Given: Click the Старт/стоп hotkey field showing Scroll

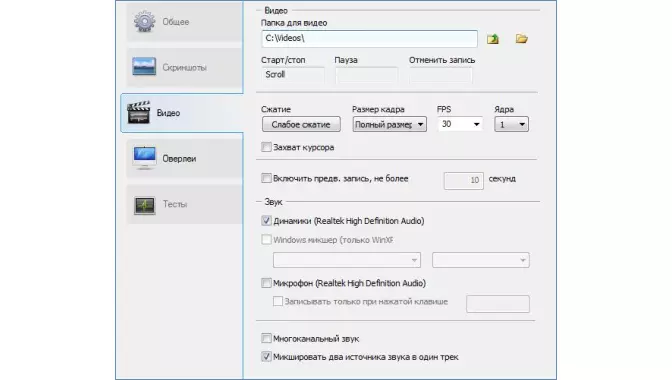Looking at the screenshot, I should click(293, 75).
